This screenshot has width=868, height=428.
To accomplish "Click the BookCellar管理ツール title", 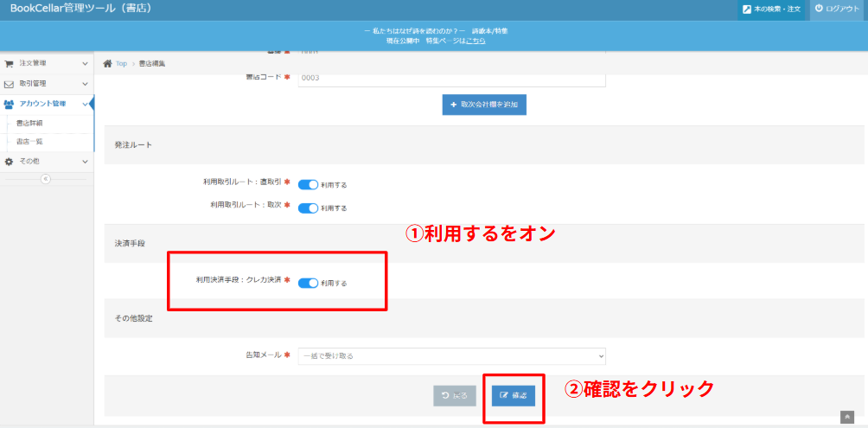I will (x=80, y=9).
